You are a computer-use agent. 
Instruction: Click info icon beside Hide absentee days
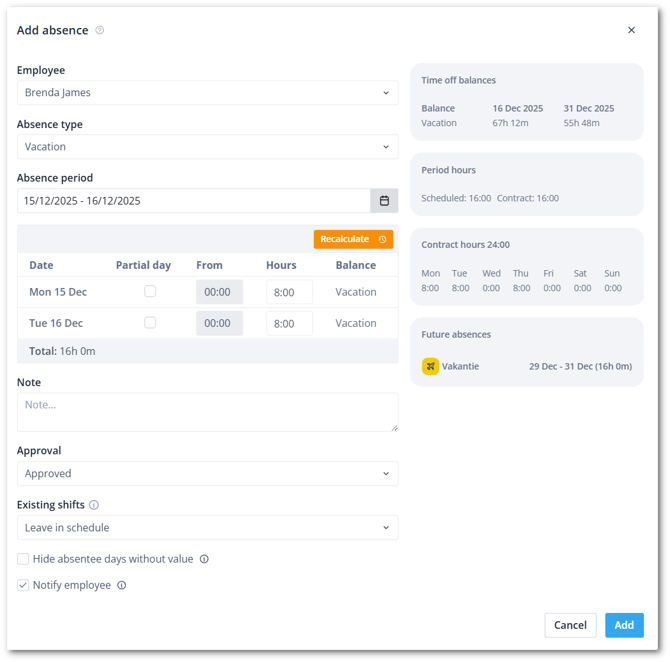coord(204,560)
